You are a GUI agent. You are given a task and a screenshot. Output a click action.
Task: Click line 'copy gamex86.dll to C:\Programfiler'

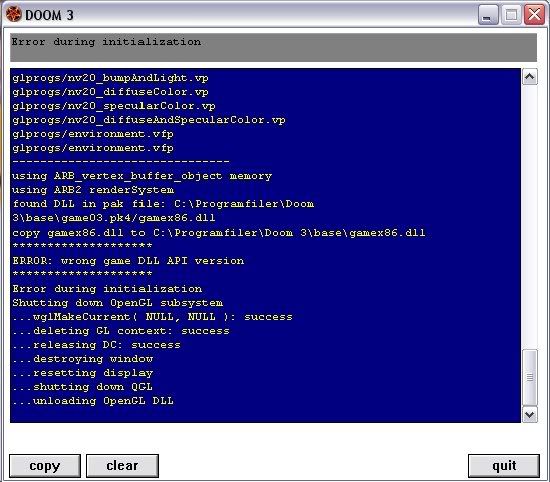coord(219,233)
